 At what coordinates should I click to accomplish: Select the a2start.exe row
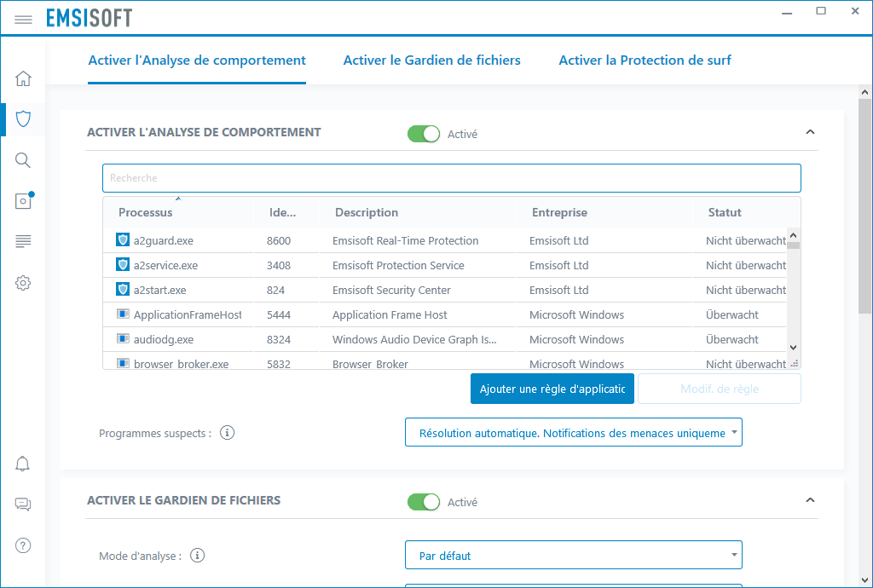pos(444,290)
